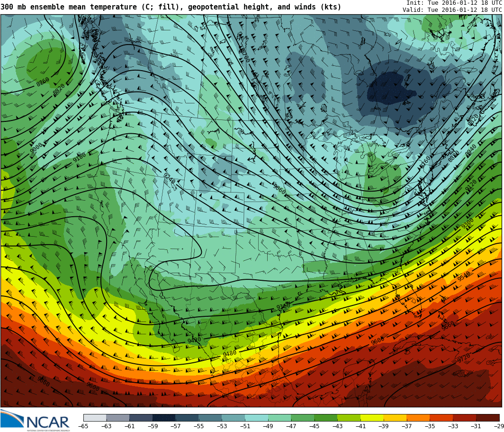
Task: Click the 9000 height contour label
Action: [x=36, y=148]
